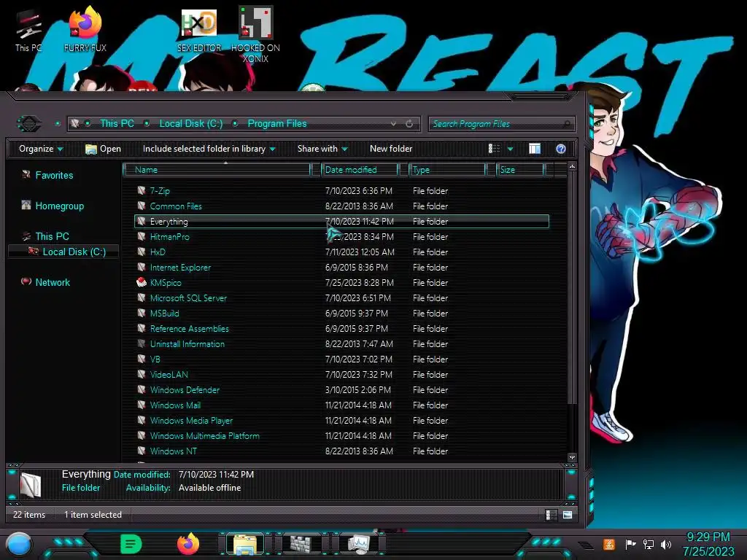The height and width of the screenshot is (560, 747).
Task: Expand Include selected folder in library
Action: (209, 149)
